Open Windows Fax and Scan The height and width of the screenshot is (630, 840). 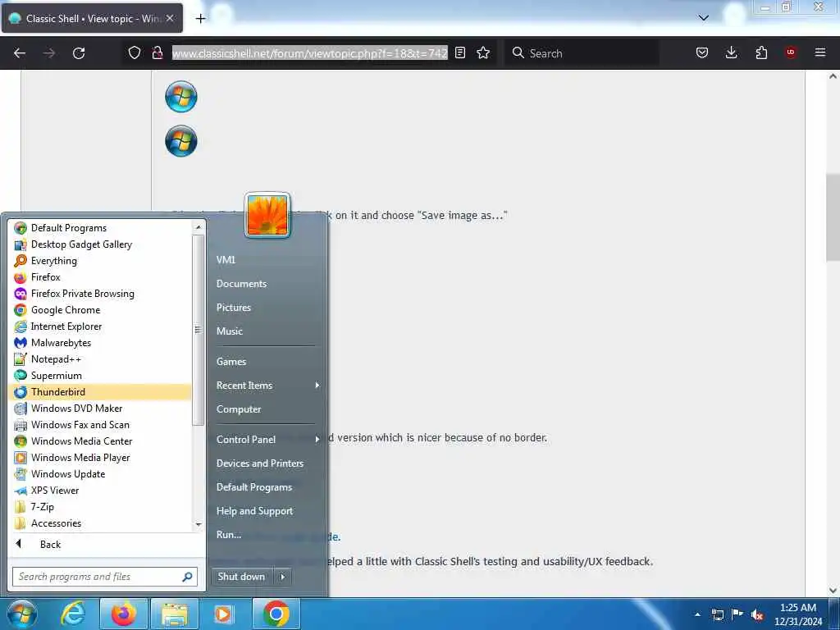pos(100,425)
